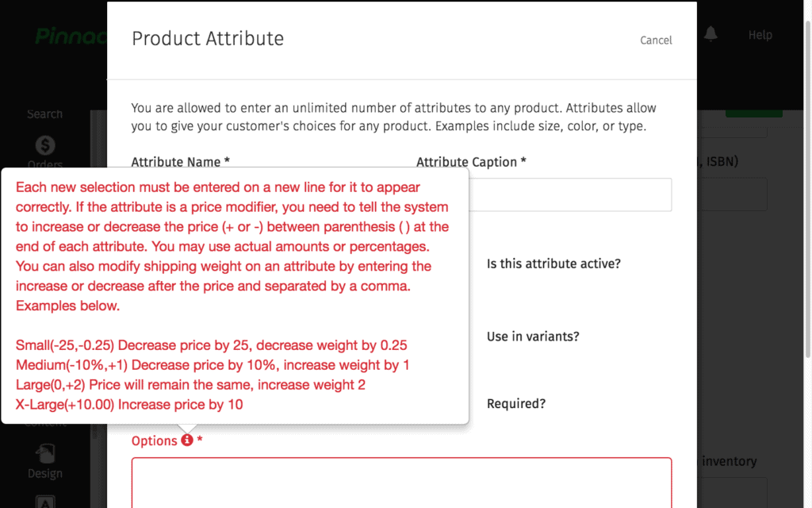
Task: Click the ISBN input field behind the dialog
Action: 732,194
